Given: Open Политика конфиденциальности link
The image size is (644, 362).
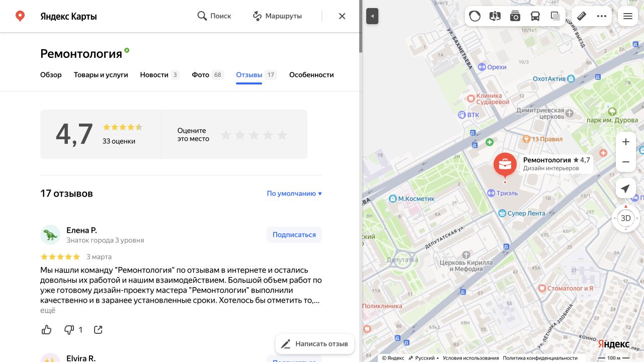Looking at the screenshot, I should [540, 358].
